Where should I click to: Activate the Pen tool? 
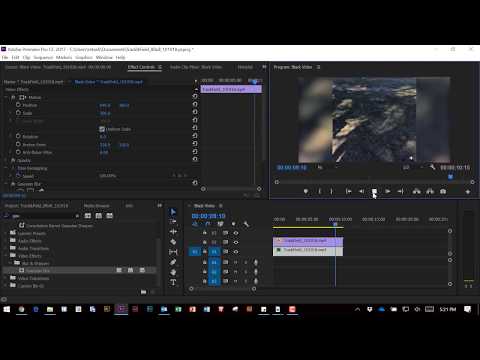click(173, 262)
